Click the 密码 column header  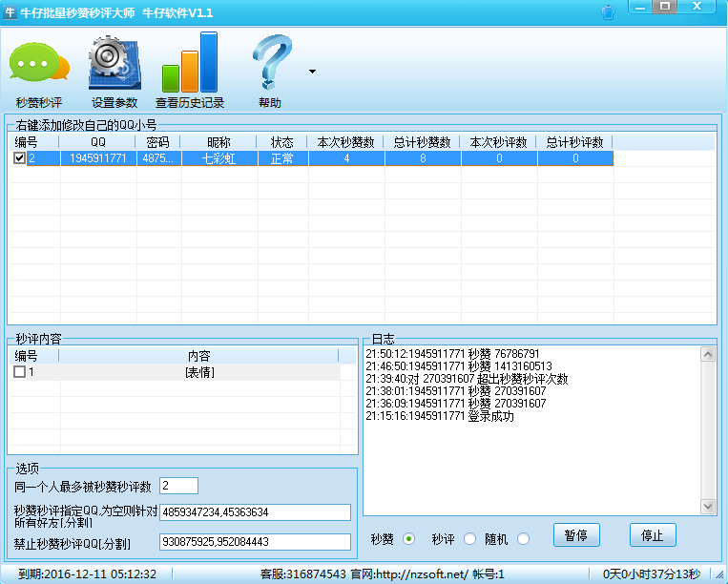(157, 142)
